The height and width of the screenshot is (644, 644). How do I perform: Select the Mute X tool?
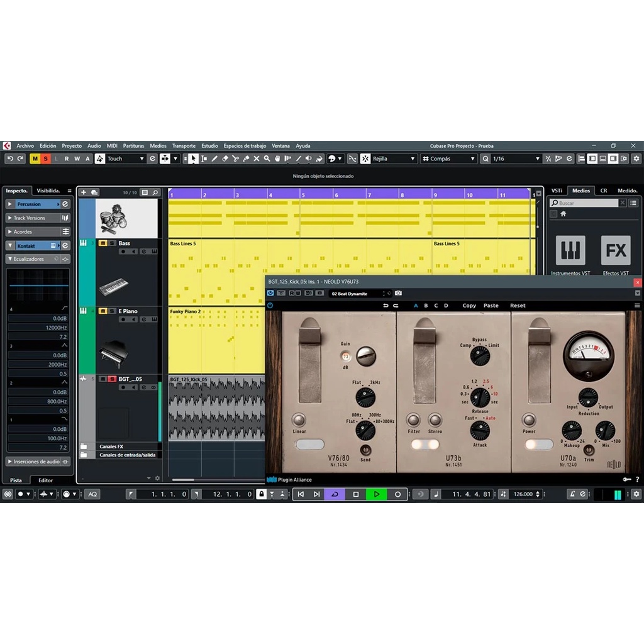[x=257, y=158]
